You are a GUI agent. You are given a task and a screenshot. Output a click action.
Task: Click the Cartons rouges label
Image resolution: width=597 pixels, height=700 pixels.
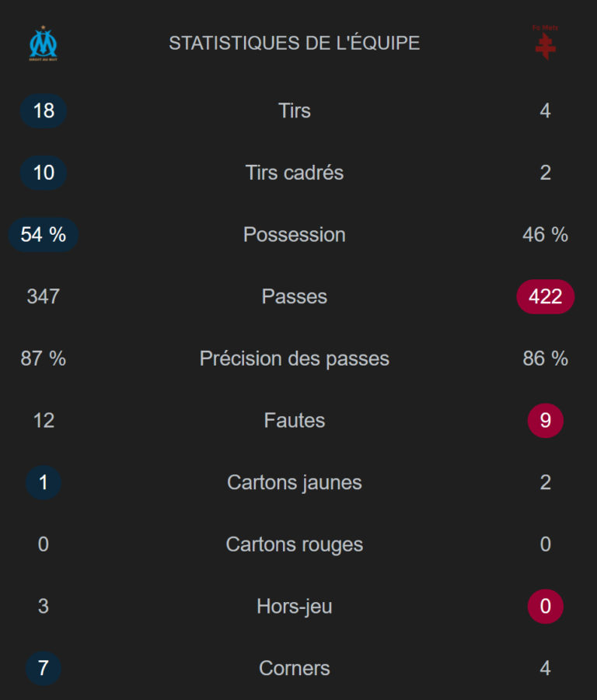tap(295, 544)
